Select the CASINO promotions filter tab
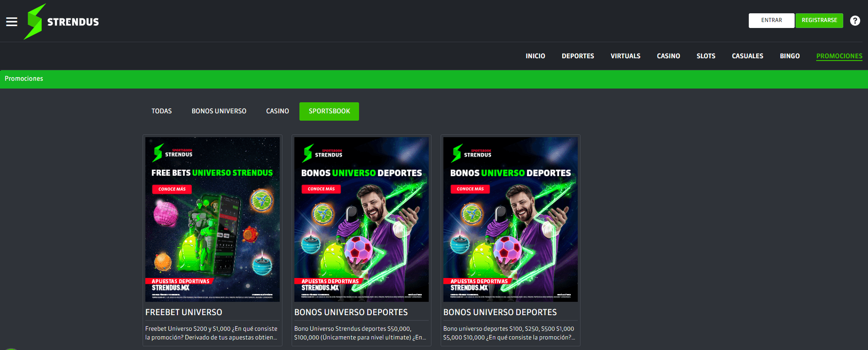This screenshot has width=868, height=350. click(x=277, y=111)
